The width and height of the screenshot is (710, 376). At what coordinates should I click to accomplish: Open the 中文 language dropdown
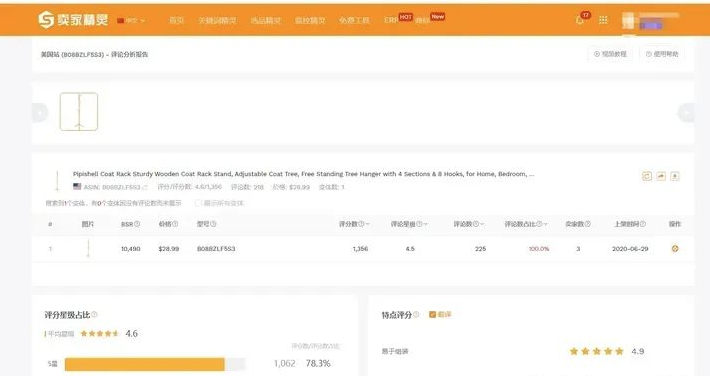click(131, 20)
